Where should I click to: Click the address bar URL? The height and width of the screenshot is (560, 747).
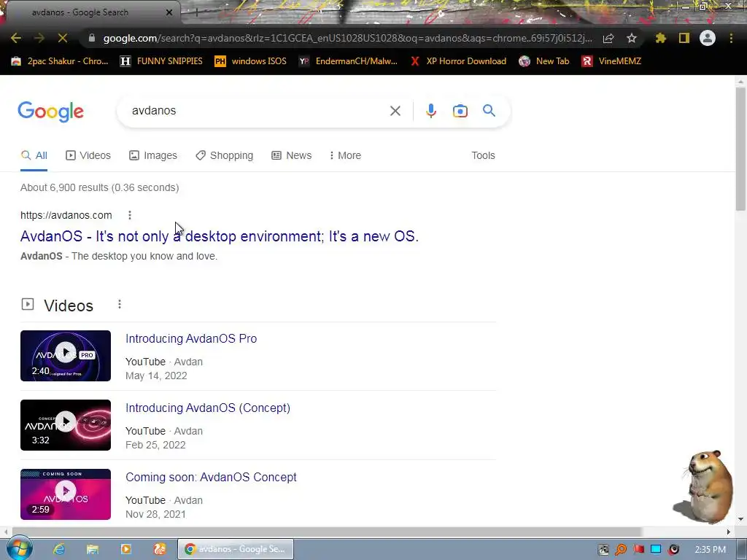(x=348, y=38)
